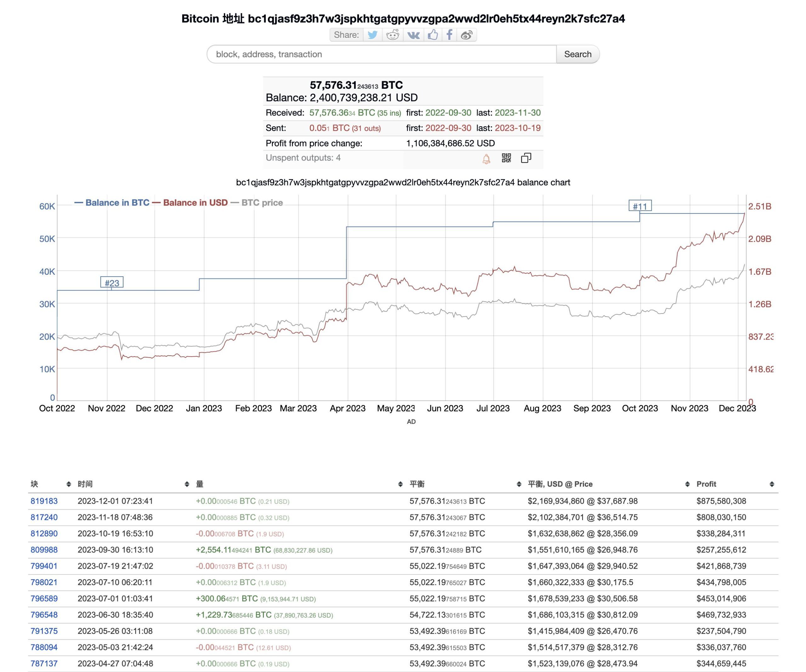Show the address QR code icon
The width and height of the screenshot is (806, 672).
click(506, 158)
